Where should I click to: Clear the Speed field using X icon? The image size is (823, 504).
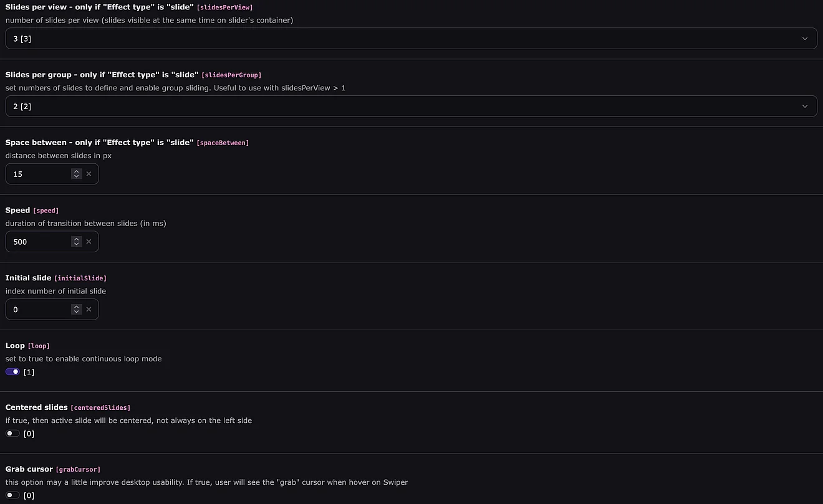tap(89, 242)
